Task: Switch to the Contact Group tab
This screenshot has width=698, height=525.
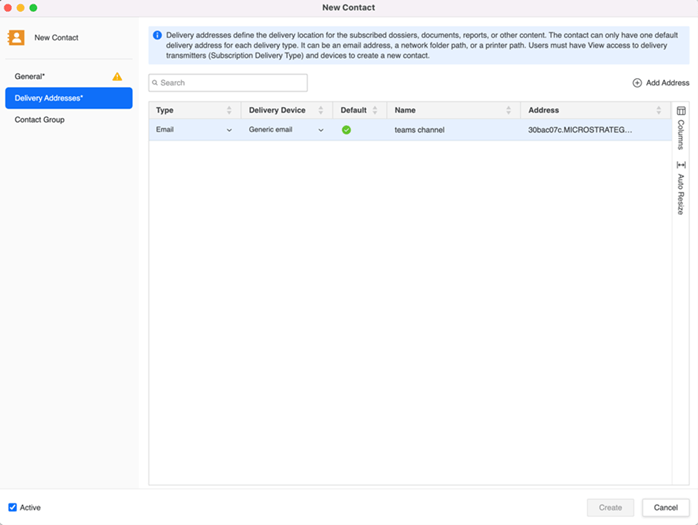Action: pyautogui.click(x=39, y=120)
